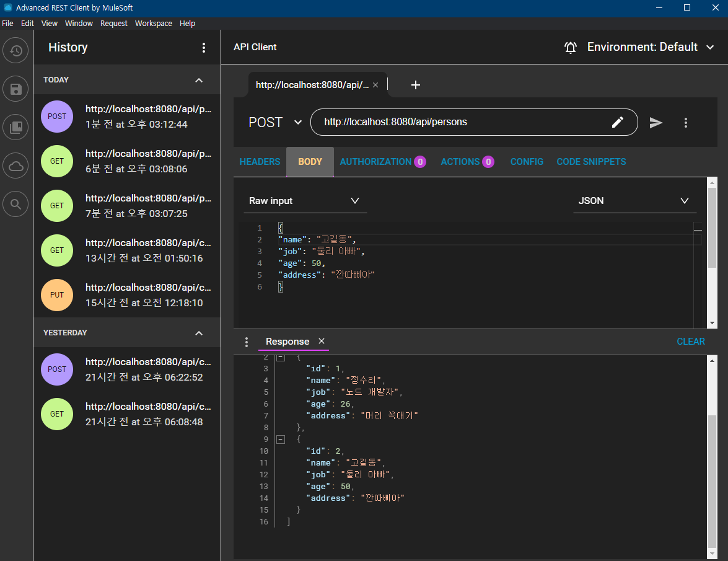Click the body editor vertical scrollbar thumb
The image size is (728, 561).
tap(712, 227)
